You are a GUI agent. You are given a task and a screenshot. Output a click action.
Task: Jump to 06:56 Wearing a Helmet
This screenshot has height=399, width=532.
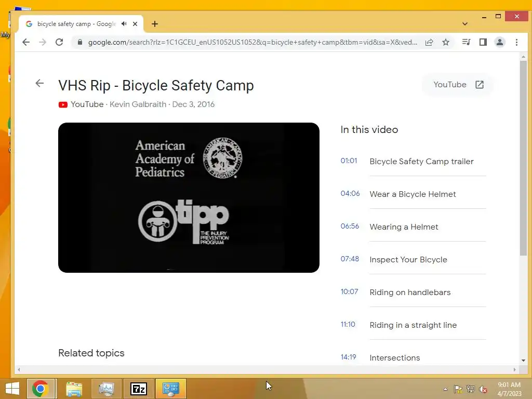[413, 227]
